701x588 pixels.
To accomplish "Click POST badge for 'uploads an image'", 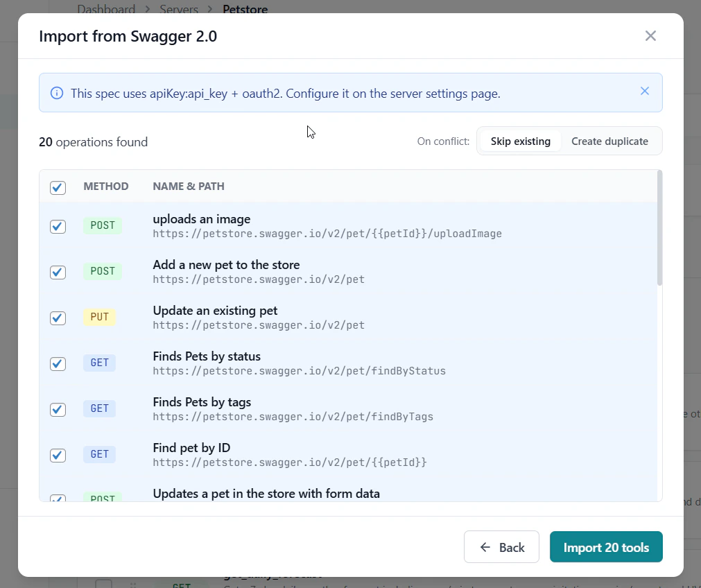I will [103, 225].
